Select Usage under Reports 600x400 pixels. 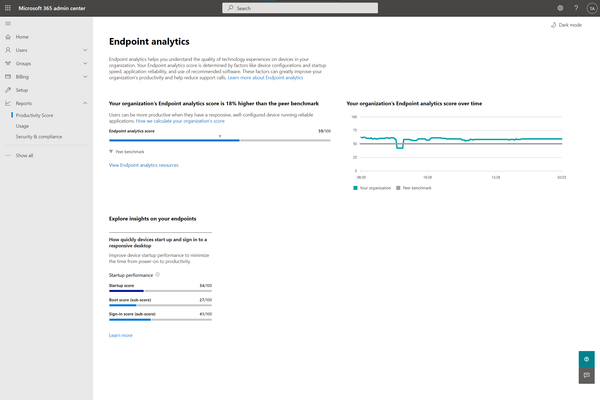[x=22, y=126]
